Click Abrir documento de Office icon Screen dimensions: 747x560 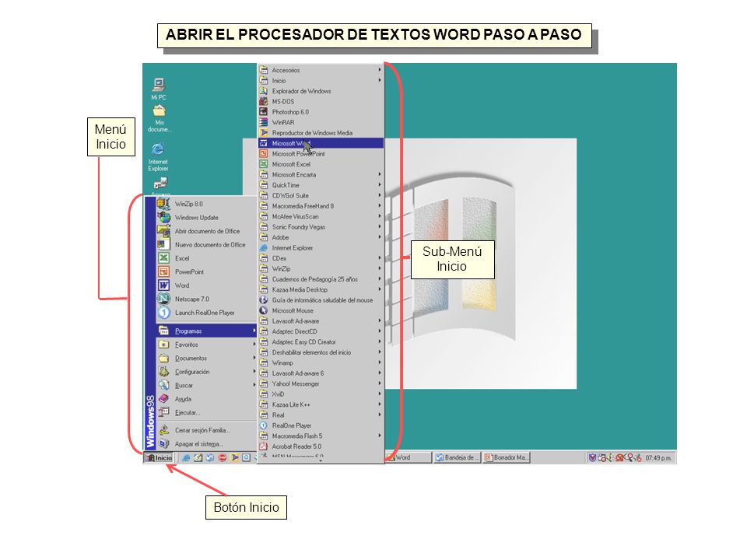[163, 231]
